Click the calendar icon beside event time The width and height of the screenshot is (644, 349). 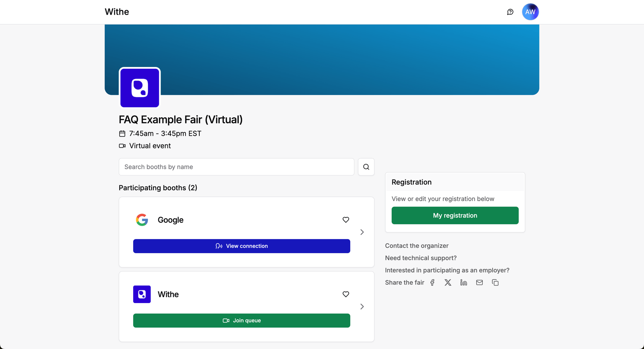[122, 134]
